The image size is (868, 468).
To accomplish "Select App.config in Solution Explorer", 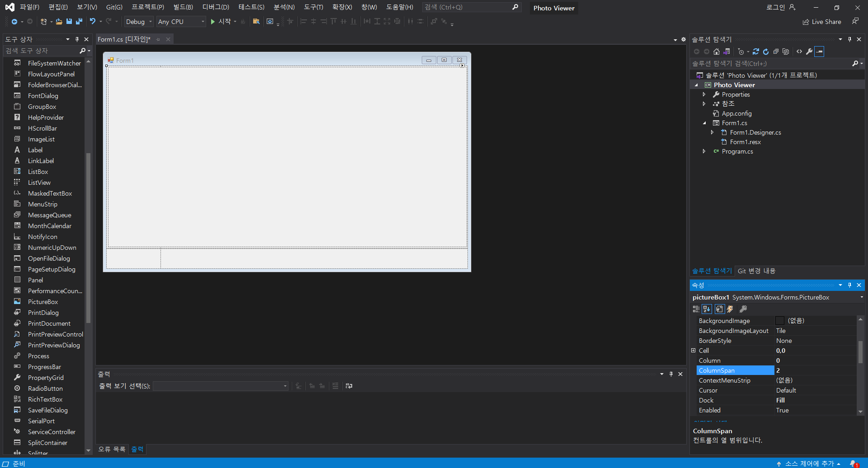I will 736,113.
